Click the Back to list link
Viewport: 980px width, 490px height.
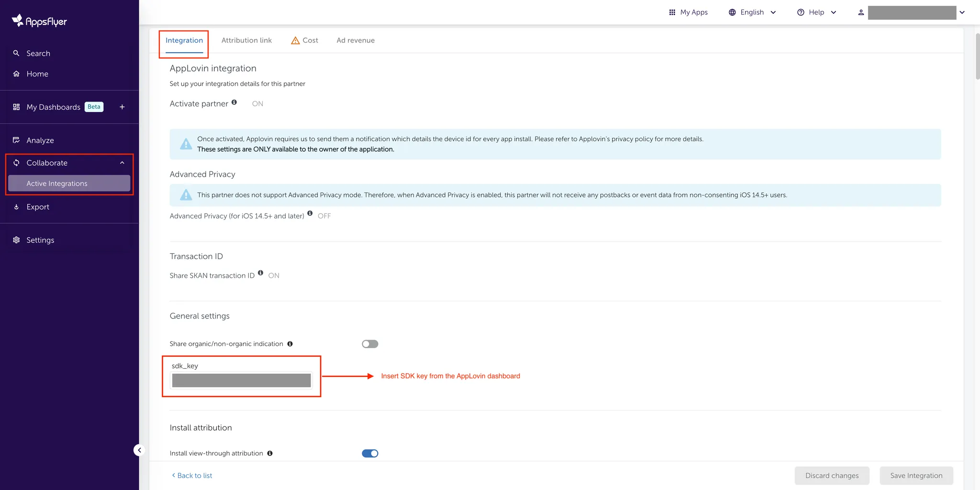192,476
